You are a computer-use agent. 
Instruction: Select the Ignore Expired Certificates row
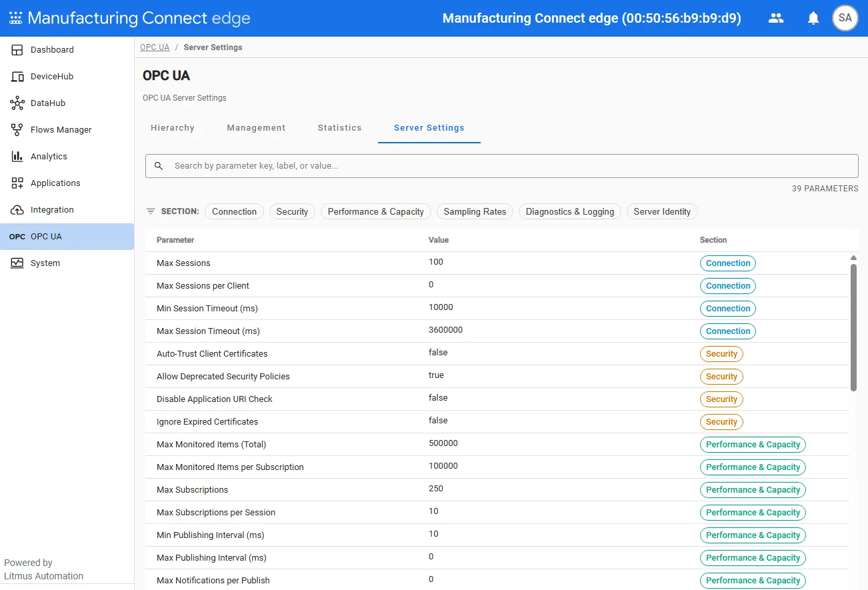coord(497,422)
